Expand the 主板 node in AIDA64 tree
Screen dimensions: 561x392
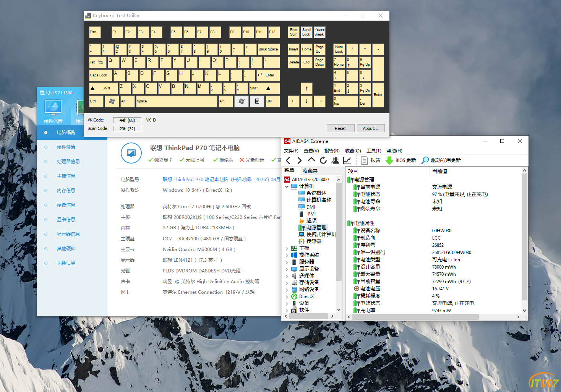point(287,249)
